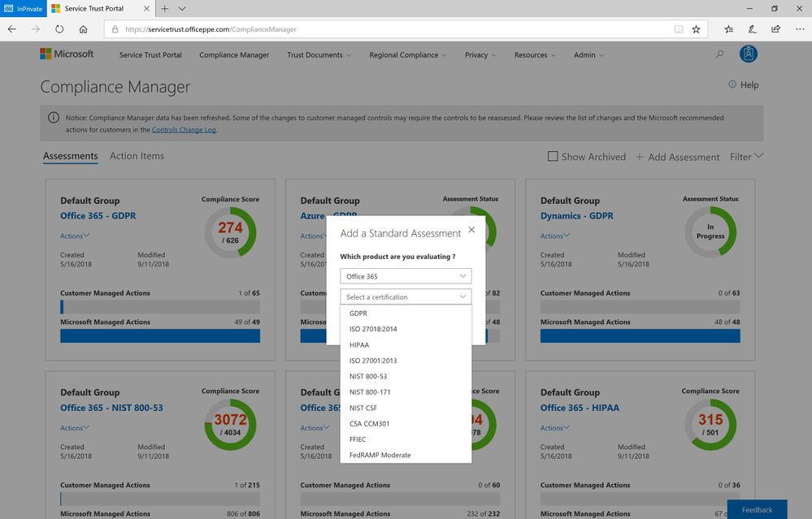This screenshot has width=812, height=519.
Task: Expand the Privacy menu
Action: tap(480, 55)
